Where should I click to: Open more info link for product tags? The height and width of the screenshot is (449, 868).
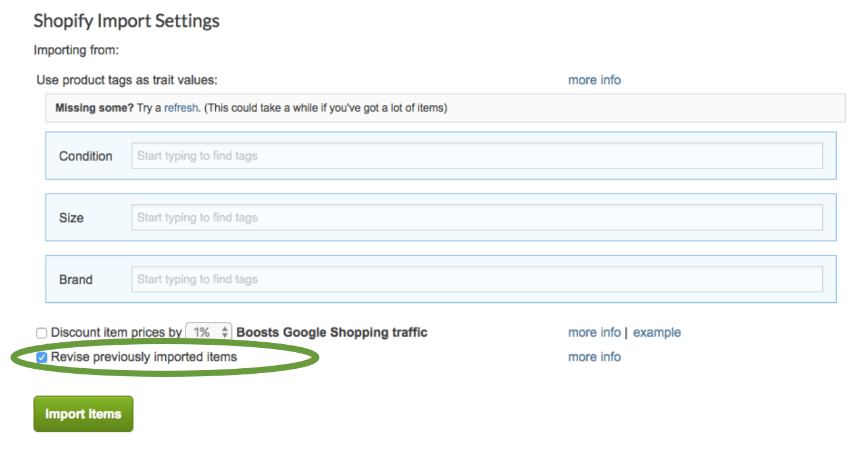[x=594, y=80]
